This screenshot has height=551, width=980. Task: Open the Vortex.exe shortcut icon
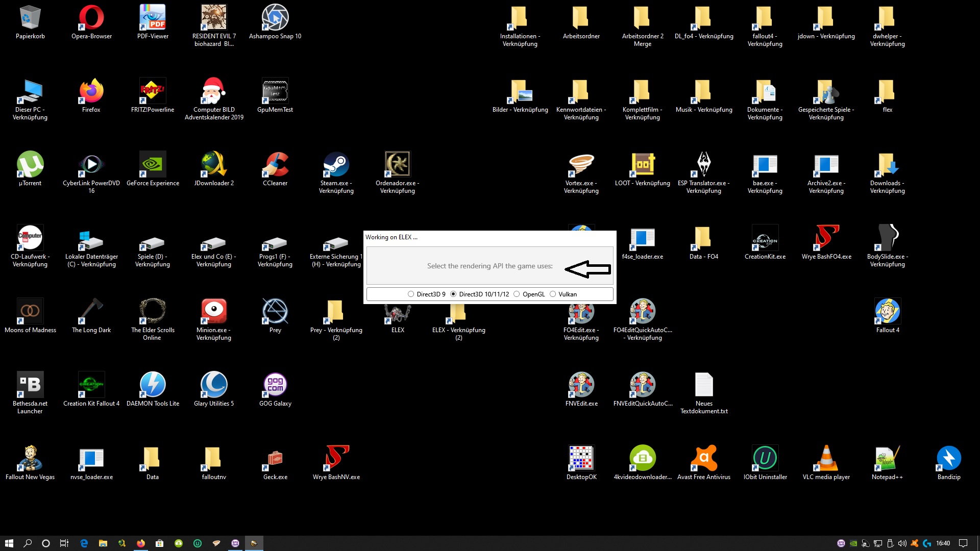coord(581,165)
